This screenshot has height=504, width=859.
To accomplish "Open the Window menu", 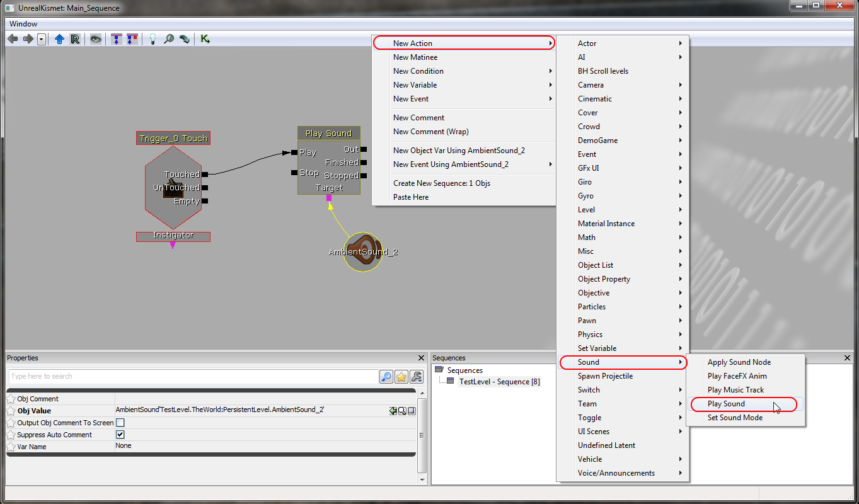I will [x=23, y=24].
